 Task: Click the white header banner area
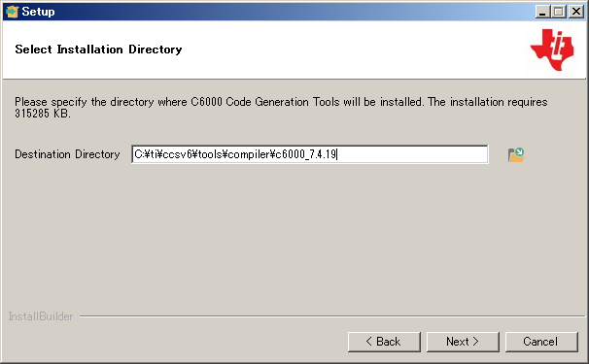pos(263,50)
